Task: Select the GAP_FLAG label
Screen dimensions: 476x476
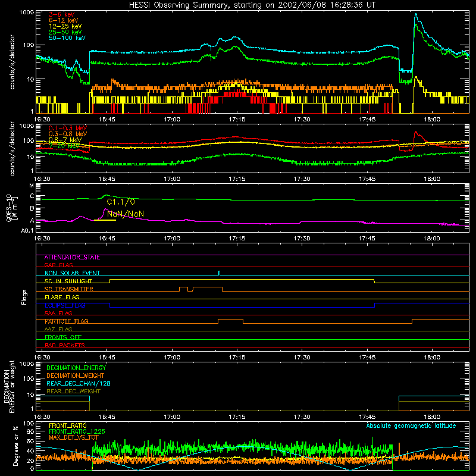Action: point(58,265)
